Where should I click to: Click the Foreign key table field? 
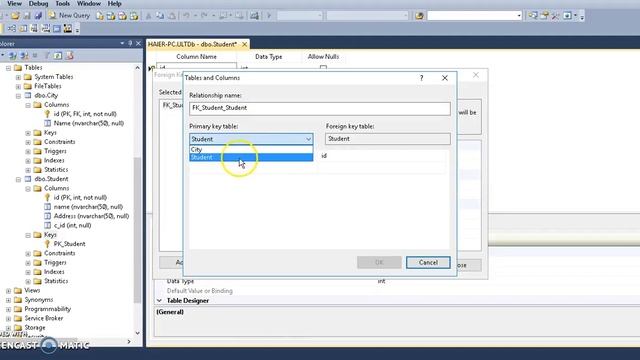tap(388, 139)
